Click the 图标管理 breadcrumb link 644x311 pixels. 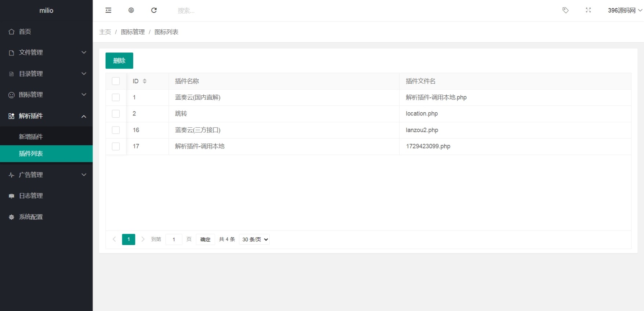(133, 32)
